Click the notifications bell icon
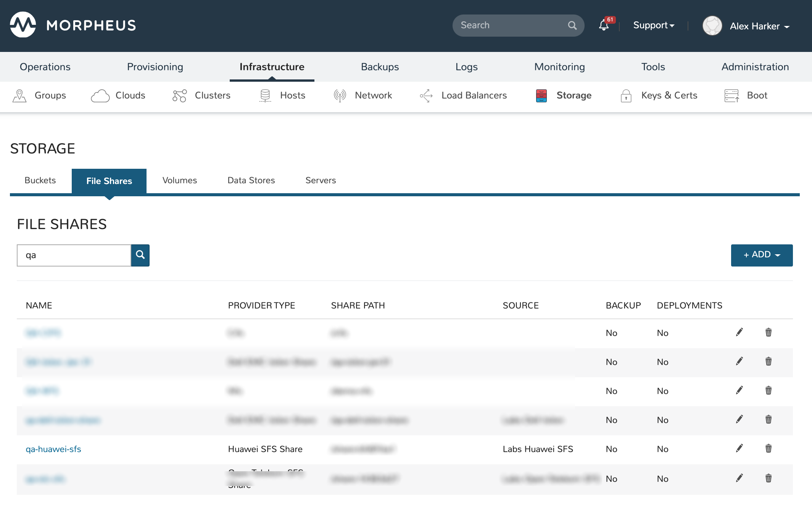 604,26
